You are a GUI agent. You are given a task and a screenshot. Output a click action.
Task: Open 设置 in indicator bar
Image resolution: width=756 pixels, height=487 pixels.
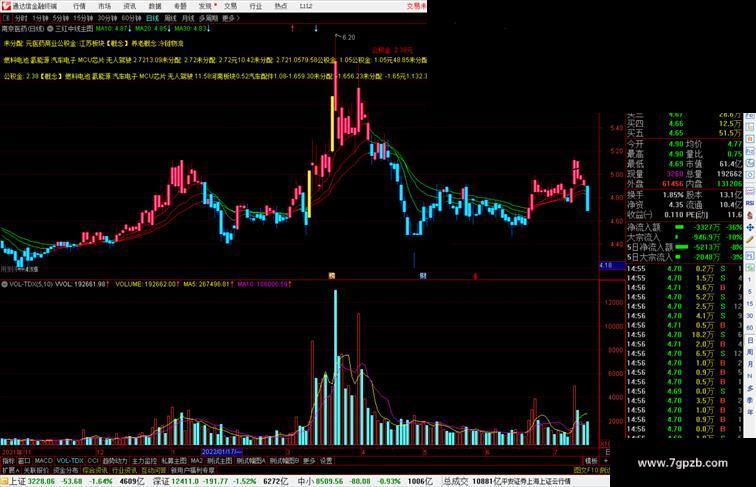click(326, 461)
